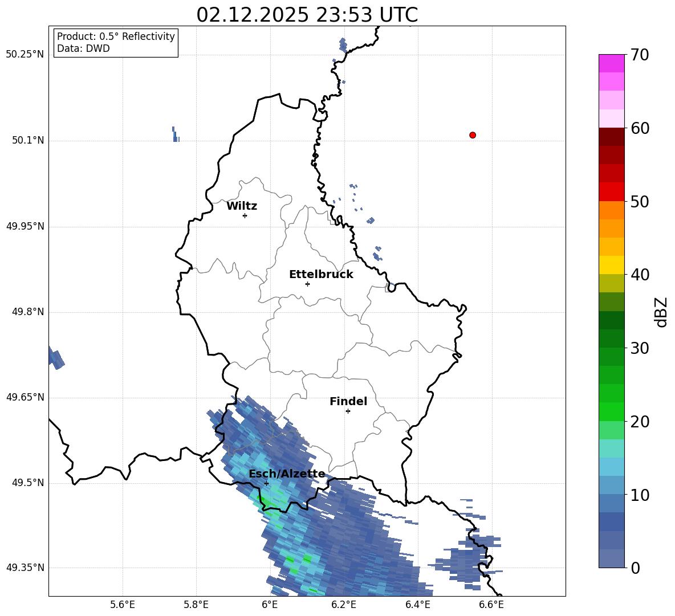Click the Findel city label
Viewport: 675px width, 616px height.
(x=348, y=401)
